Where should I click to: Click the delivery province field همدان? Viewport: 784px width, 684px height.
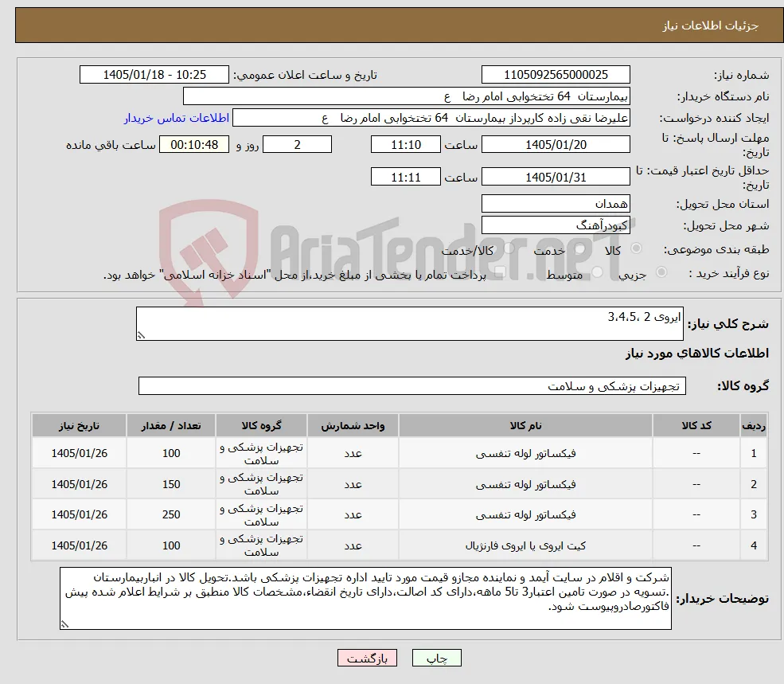556,204
